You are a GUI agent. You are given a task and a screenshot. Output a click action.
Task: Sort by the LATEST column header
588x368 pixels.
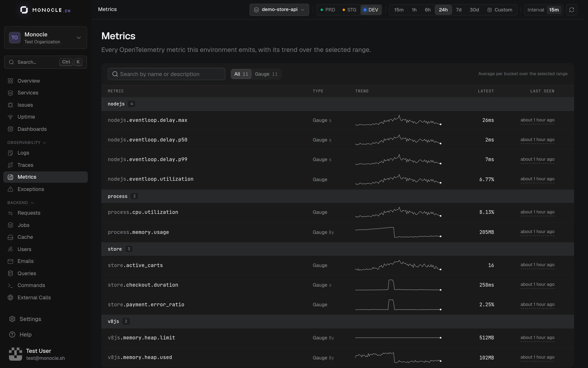tap(486, 91)
